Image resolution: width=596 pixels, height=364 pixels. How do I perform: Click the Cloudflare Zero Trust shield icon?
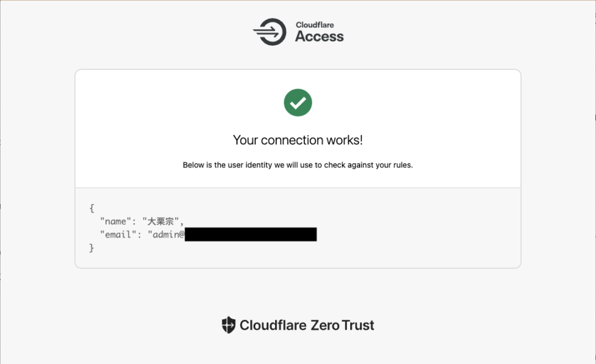point(228,325)
